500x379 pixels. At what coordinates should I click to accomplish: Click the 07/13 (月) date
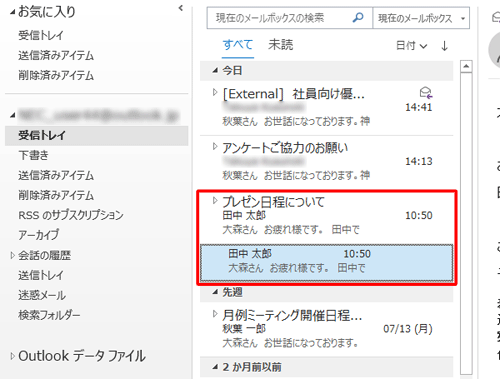coord(408,329)
